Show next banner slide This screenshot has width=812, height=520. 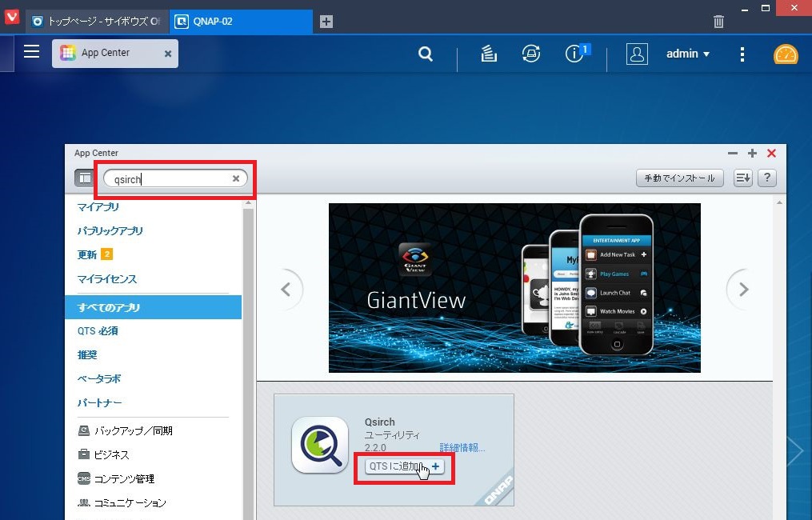click(742, 289)
